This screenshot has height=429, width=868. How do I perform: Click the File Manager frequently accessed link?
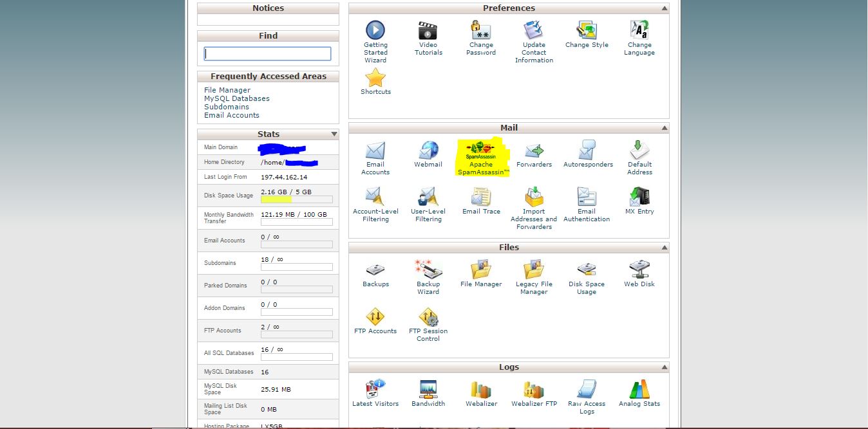click(227, 90)
